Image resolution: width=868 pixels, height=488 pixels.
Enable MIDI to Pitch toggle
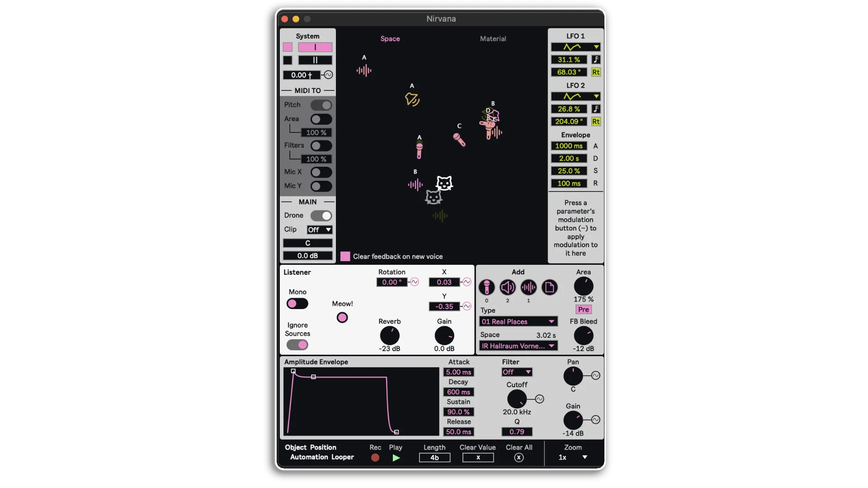pyautogui.click(x=321, y=105)
